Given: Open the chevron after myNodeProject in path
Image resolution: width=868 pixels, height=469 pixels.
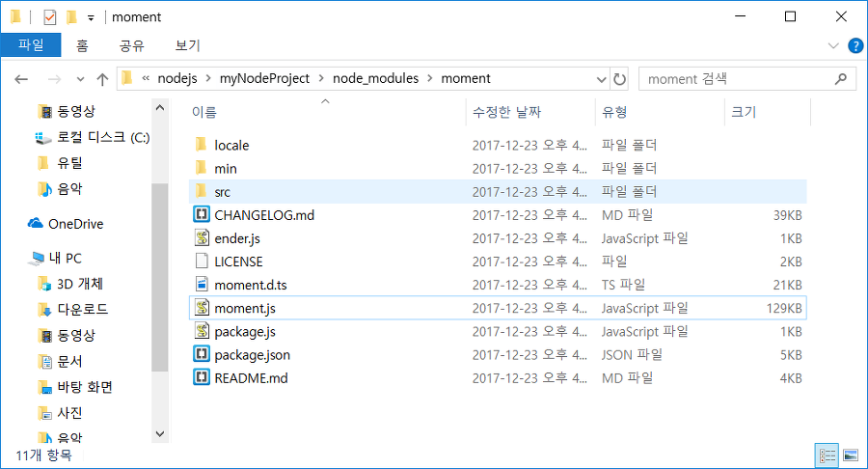Looking at the screenshot, I should click(321, 78).
